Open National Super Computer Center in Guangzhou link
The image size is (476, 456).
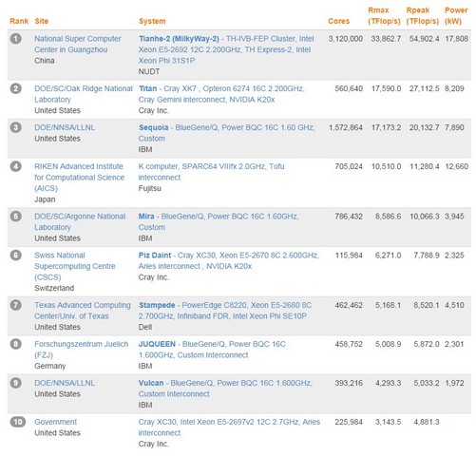point(78,44)
